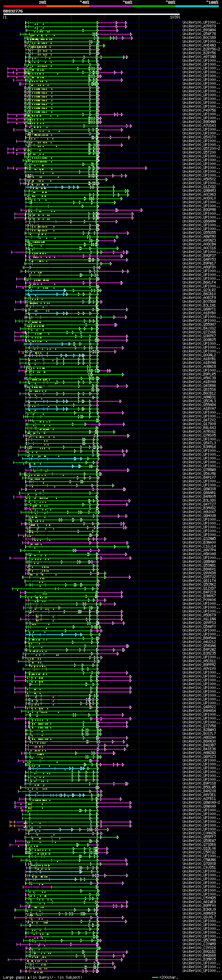Click the UniRef100_Q4SR86 entry
The width and height of the screenshot is (222, 980).
[x=199, y=386]
